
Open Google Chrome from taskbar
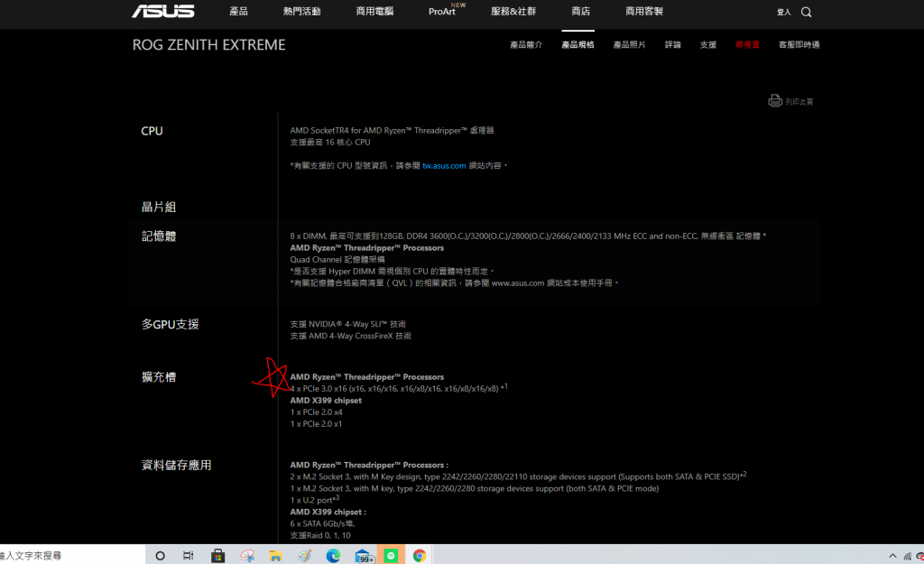pyautogui.click(x=419, y=555)
